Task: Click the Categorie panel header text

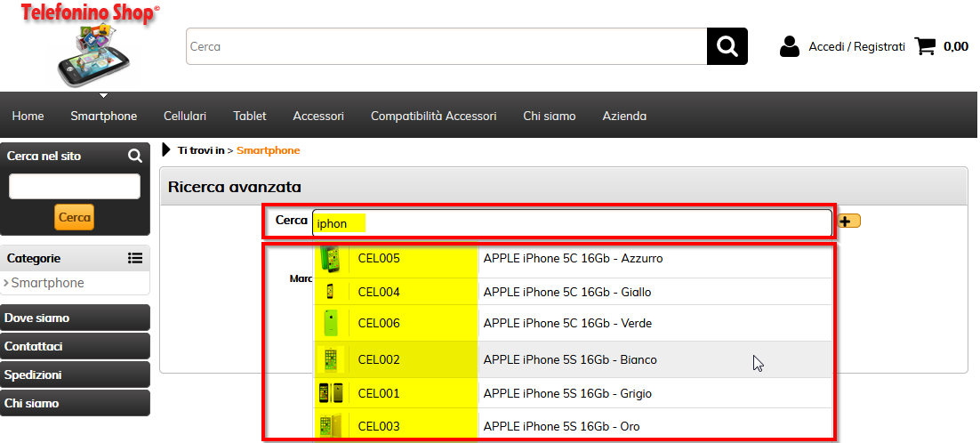Action: tap(34, 258)
